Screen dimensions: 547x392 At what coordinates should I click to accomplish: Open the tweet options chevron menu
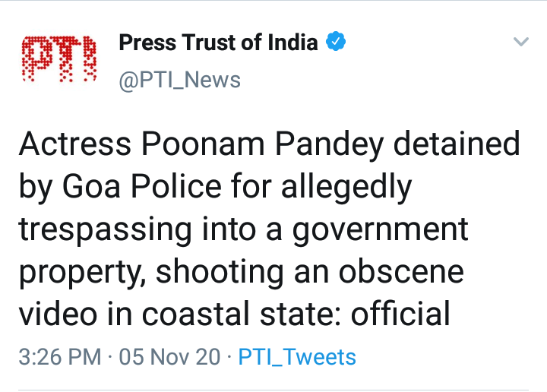click(x=520, y=42)
